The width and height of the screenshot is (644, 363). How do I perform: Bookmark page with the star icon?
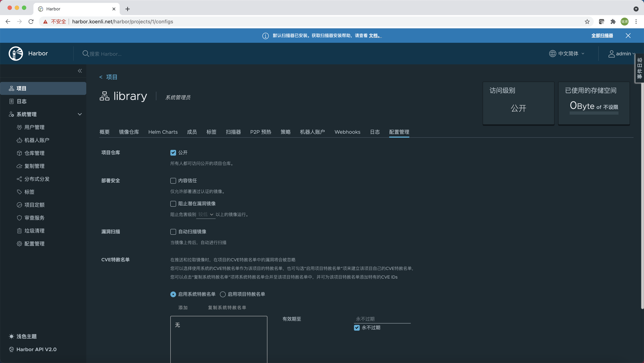click(x=587, y=22)
